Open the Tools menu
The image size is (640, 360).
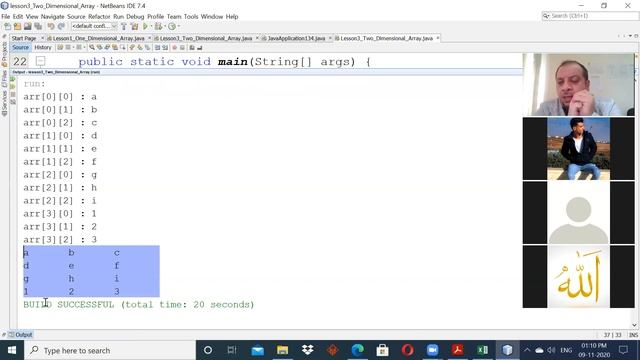(x=191, y=16)
